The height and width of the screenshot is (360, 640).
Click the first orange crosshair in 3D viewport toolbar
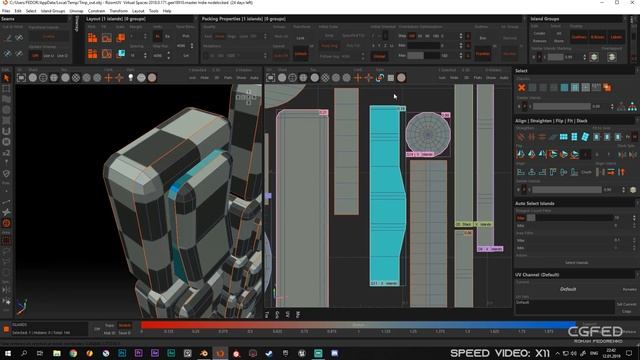(108, 78)
